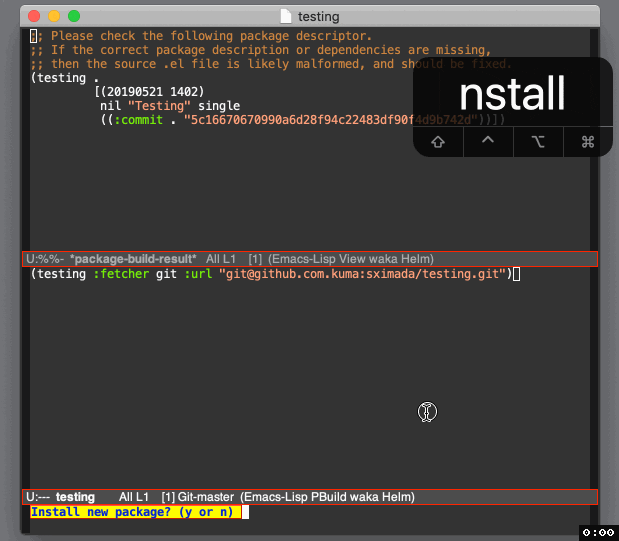This screenshot has height=541, width=619.
Task: Click Git-master in the lower mode line
Action: [206, 497]
